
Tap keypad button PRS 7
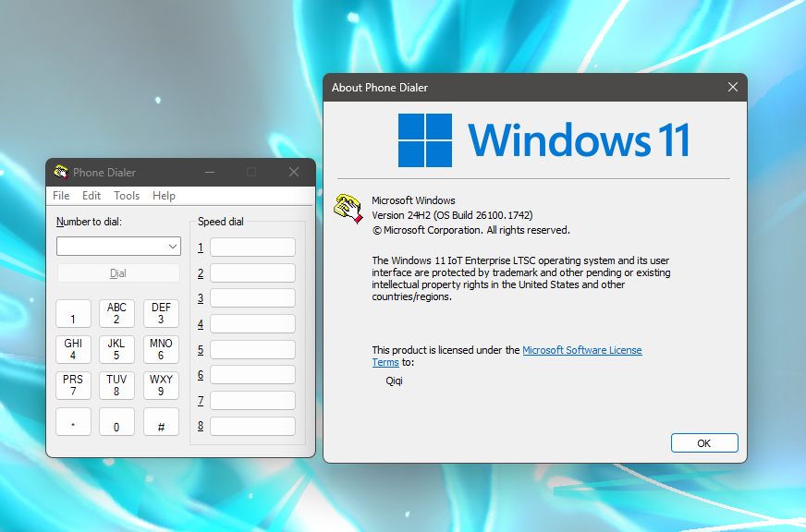[73, 385]
